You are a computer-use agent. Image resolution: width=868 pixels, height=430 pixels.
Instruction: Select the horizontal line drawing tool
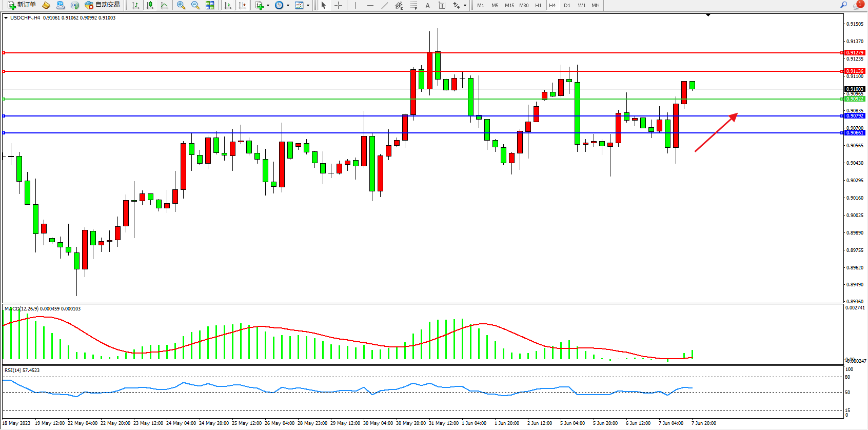[370, 5]
